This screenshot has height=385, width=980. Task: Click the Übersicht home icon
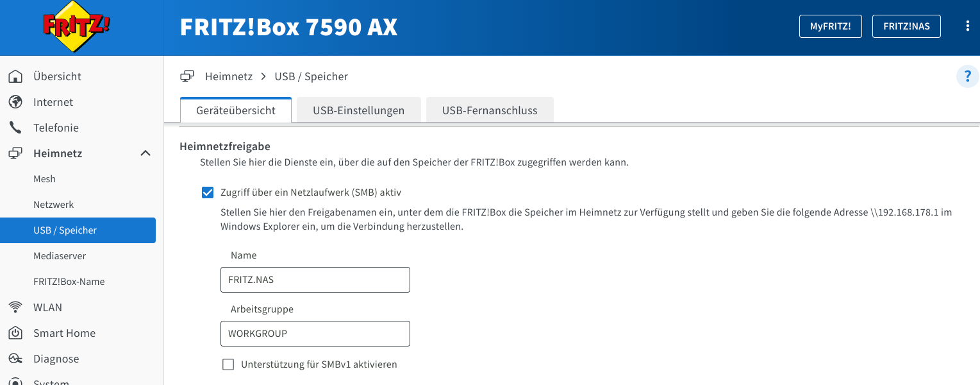[15, 76]
